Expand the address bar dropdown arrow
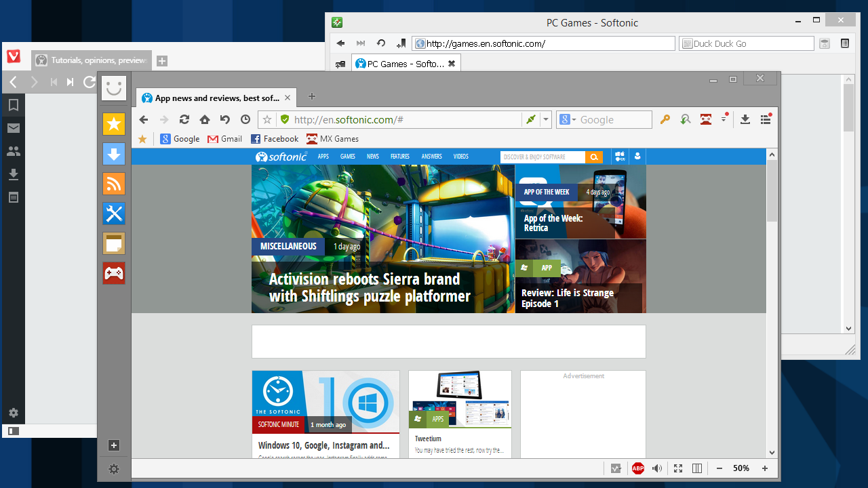Image resolution: width=868 pixels, height=488 pixels. (546, 120)
